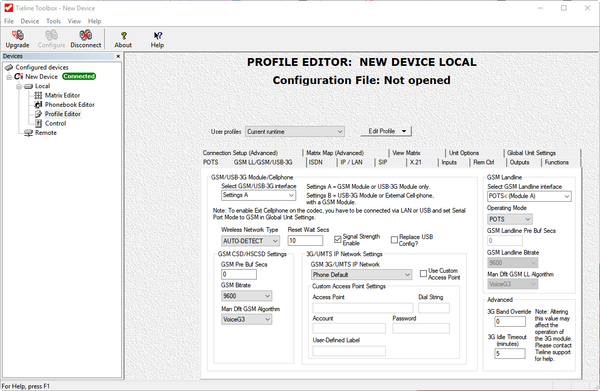
Task: Close the Devices panel
Action: click(x=118, y=56)
